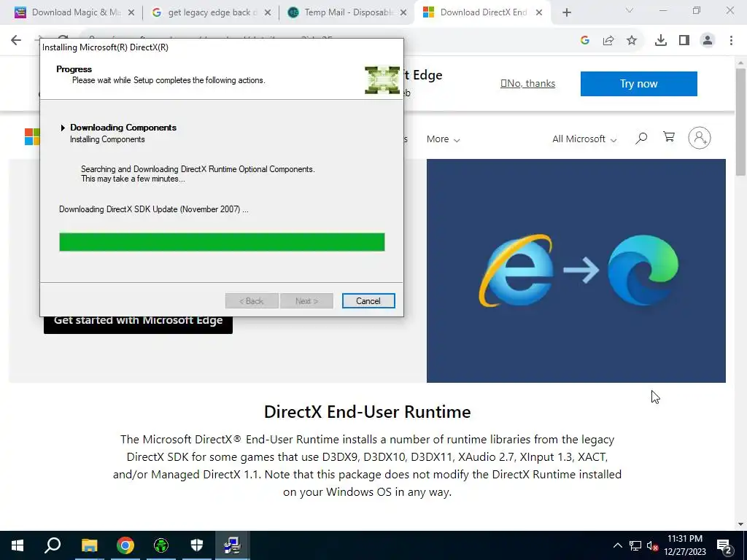Open Chrome downloads icon

[661, 41]
